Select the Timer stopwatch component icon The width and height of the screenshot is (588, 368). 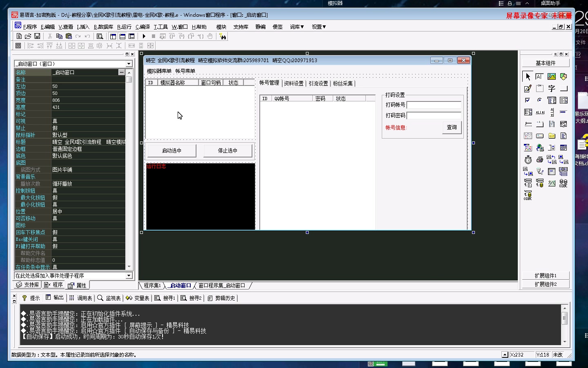tap(528, 159)
